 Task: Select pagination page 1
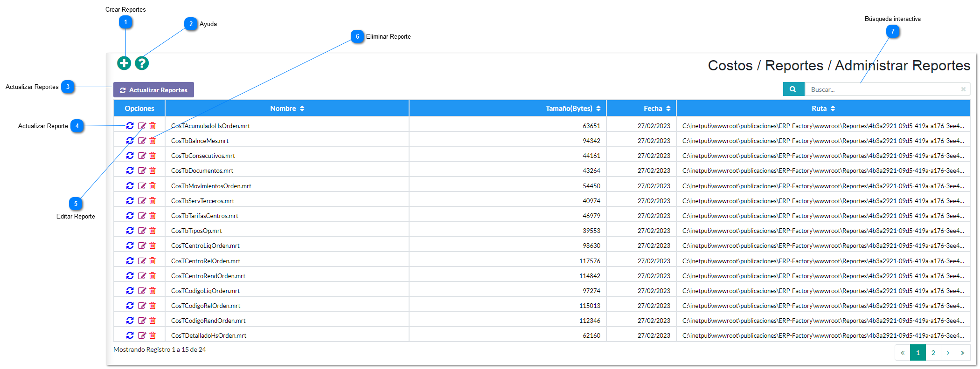[x=918, y=353]
